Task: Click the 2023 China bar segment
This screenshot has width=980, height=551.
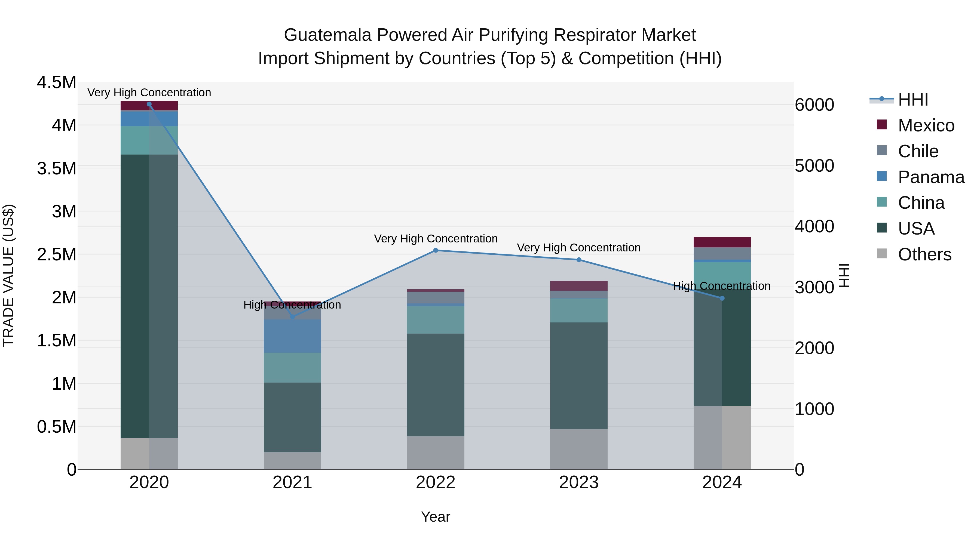Action: [579, 311]
